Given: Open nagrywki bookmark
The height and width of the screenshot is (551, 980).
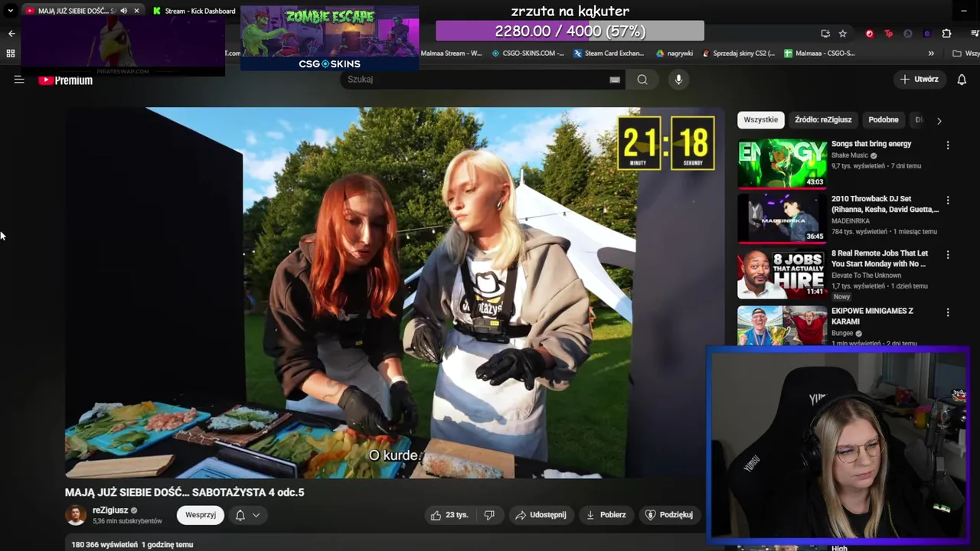Looking at the screenshot, I should 675,54.
